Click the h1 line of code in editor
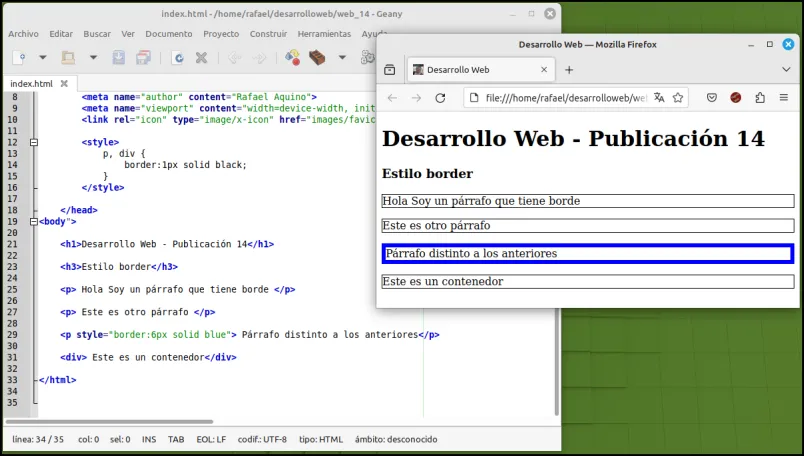804x456 pixels. click(167, 244)
